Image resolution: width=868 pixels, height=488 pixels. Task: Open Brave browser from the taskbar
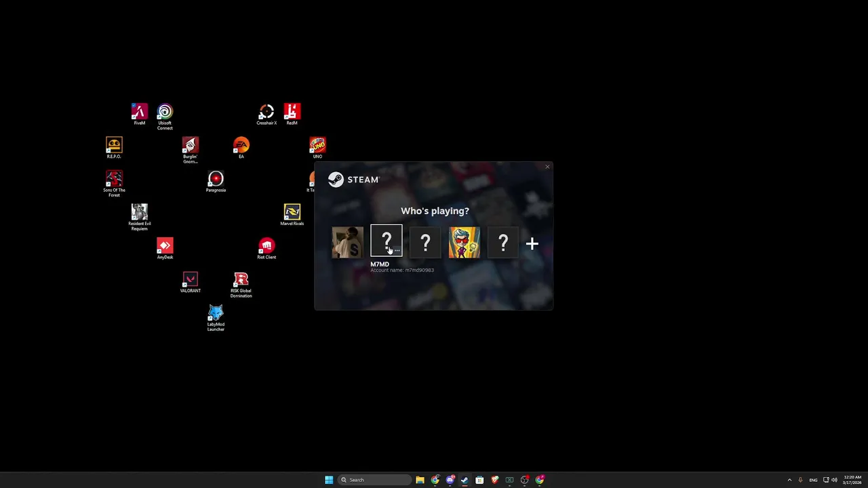tap(494, 480)
